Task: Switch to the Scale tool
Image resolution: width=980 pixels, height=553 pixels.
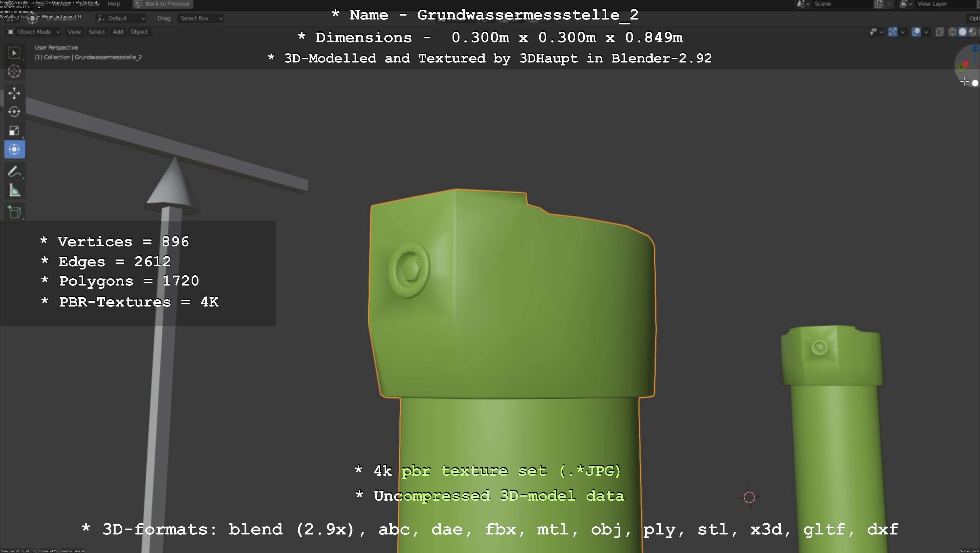Action: point(14,131)
